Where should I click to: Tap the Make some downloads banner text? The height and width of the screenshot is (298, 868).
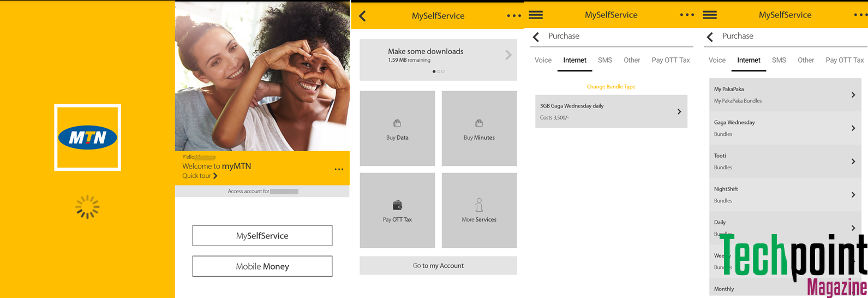click(426, 51)
